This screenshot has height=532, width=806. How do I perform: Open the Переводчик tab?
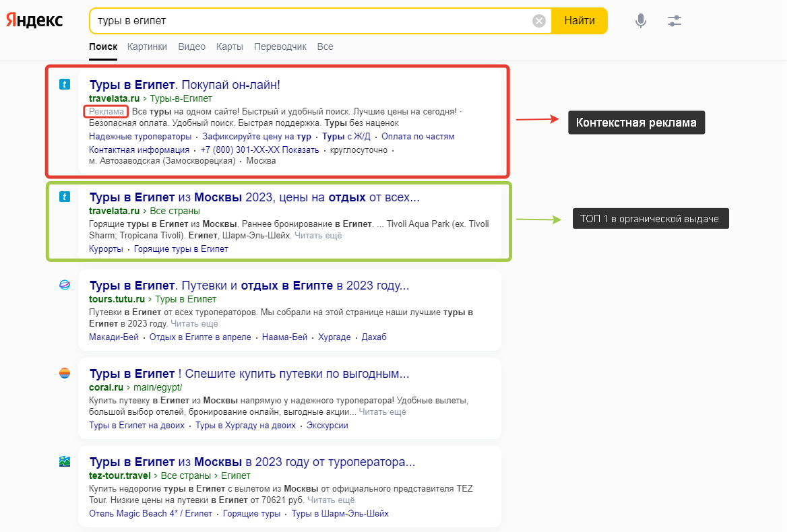pos(280,46)
